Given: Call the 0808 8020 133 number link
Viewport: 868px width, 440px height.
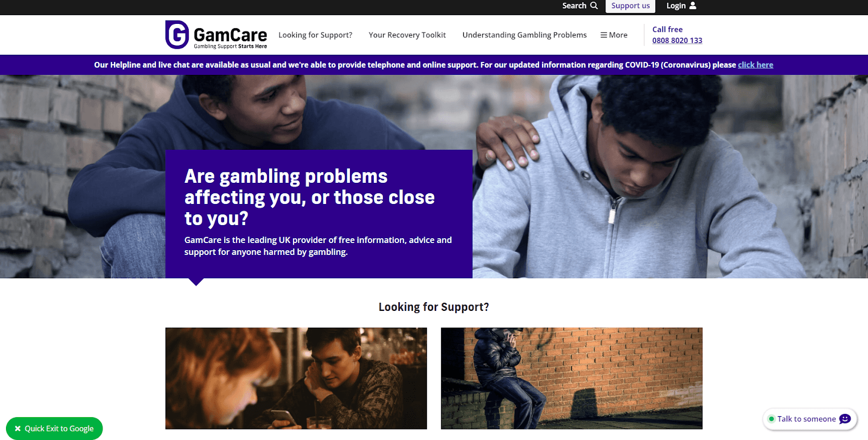Looking at the screenshot, I should click(x=677, y=40).
